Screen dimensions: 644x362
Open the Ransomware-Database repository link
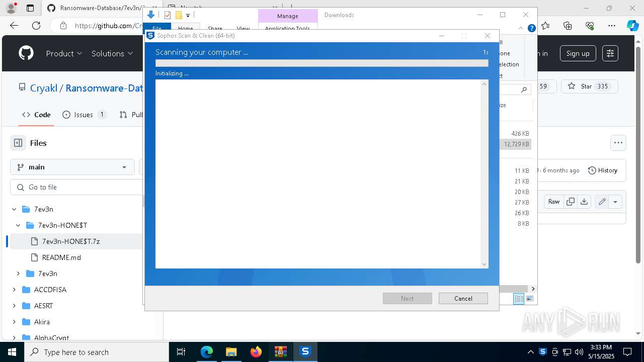[x=104, y=88]
